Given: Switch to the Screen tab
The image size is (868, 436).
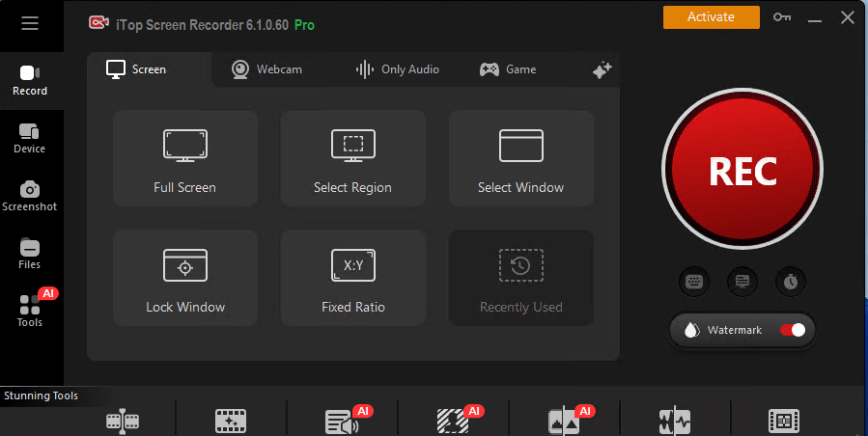Looking at the screenshot, I should (x=136, y=69).
